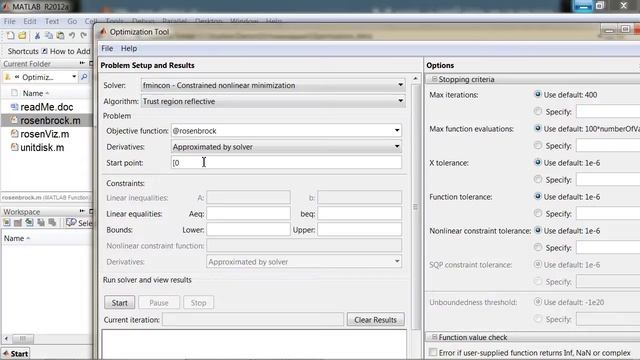Select Specify radio for X tolerance
The width and height of the screenshot is (640, 360).
tap(538, 179)
